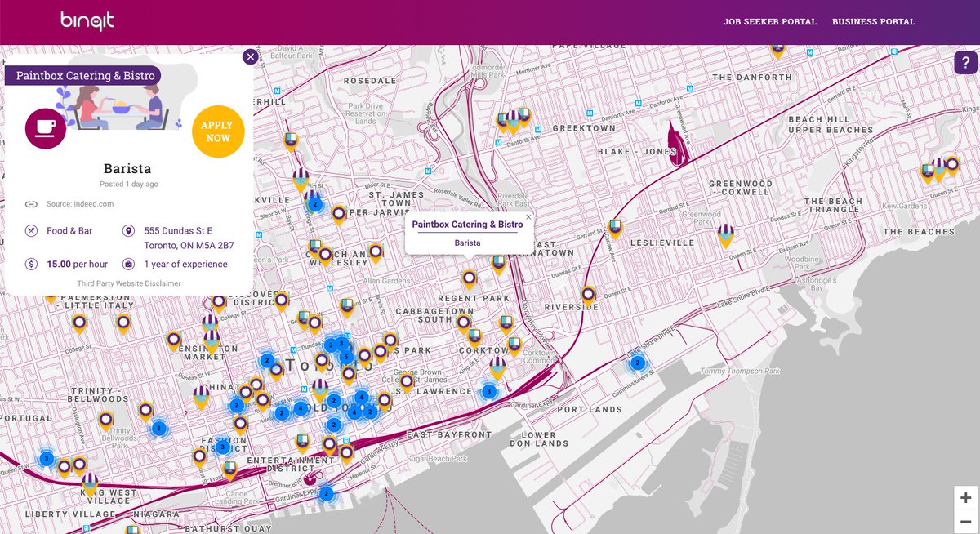The height and width of the screenshot is (534, 980).
Task: Select the storefront marker in King West Village
Action: pyautogui.click(x=90, y=484)
